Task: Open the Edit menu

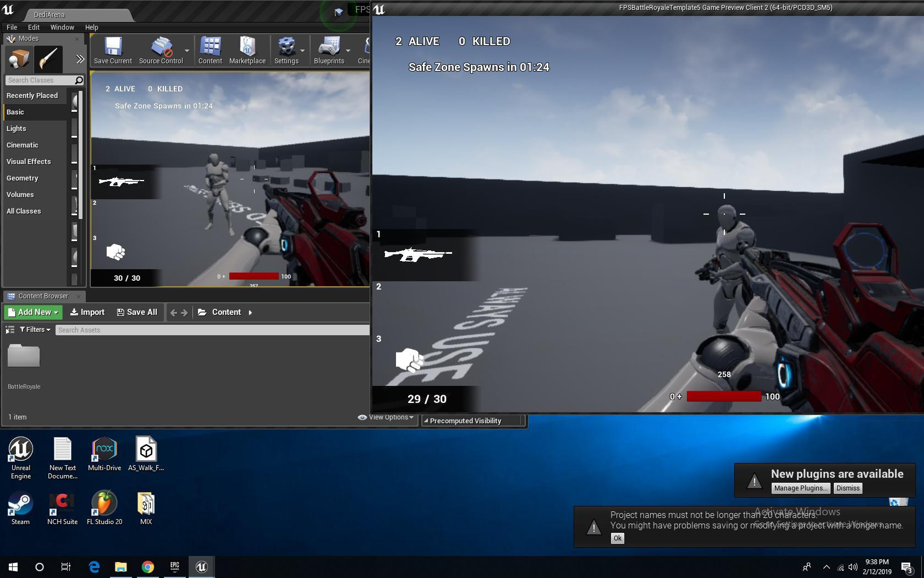Action: pyautogui.click(x=34, y=27)
